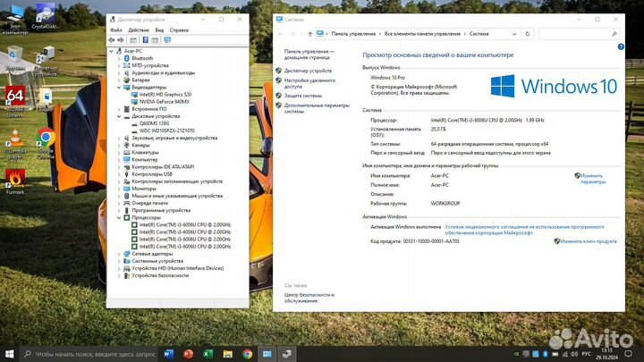Select the VLC media player desktop icon
Viewport: 644px width, 362px height.
[x=15, y=145]
